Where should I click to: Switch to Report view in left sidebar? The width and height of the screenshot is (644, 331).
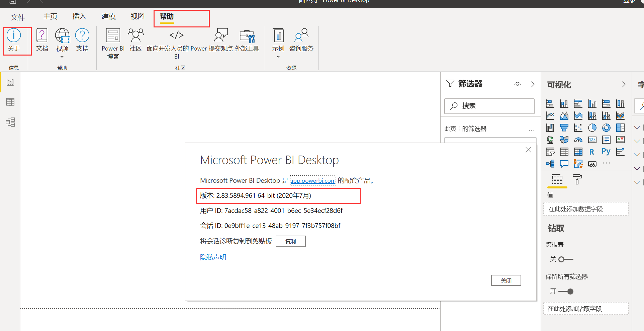coord(10,82)
